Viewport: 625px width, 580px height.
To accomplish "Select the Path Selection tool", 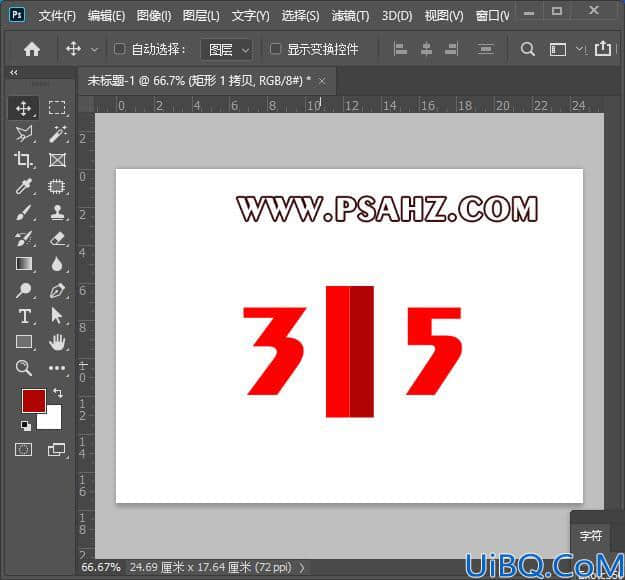I will tap(57, 316).
